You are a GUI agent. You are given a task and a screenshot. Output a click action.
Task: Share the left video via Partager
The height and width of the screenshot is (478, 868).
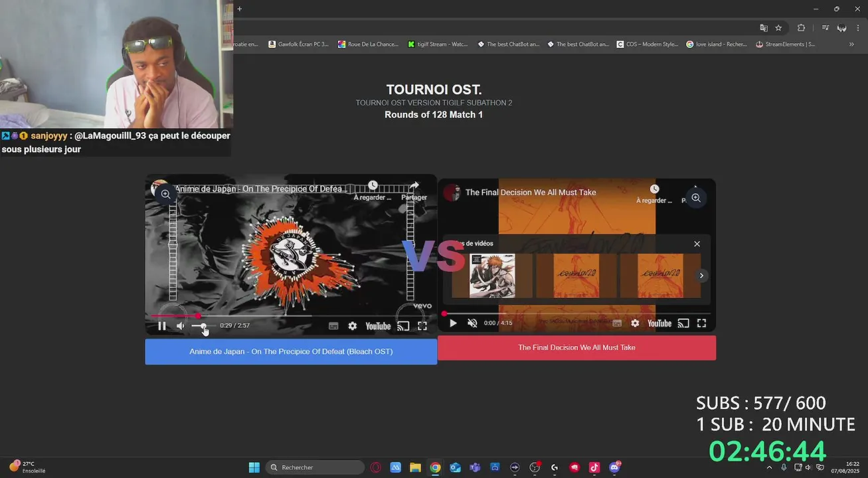(414, 191)
